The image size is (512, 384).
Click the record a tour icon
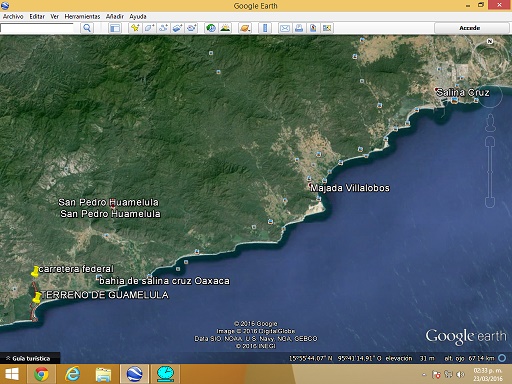coord(191,28)
